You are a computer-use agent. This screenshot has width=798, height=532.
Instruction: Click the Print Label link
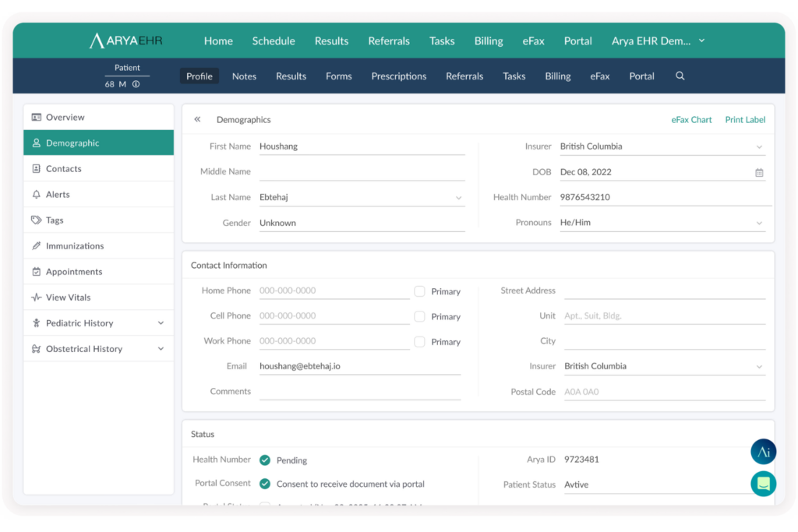(745, 119)
